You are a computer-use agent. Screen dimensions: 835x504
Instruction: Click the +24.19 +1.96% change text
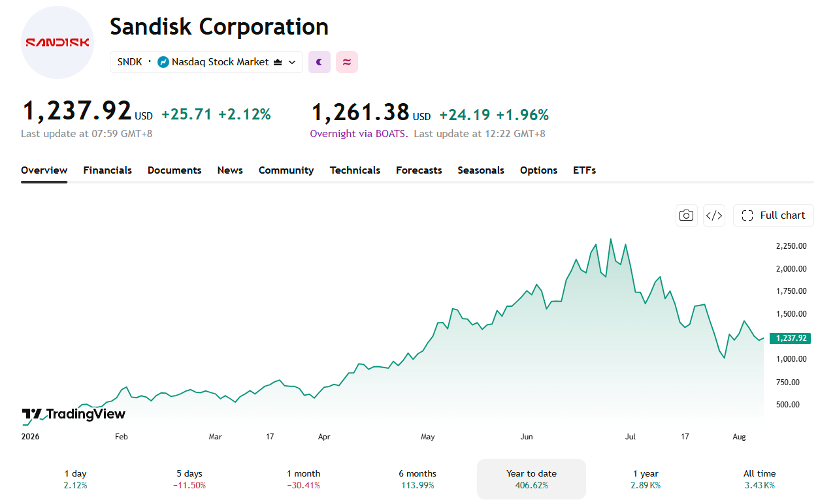coord(494,115)
